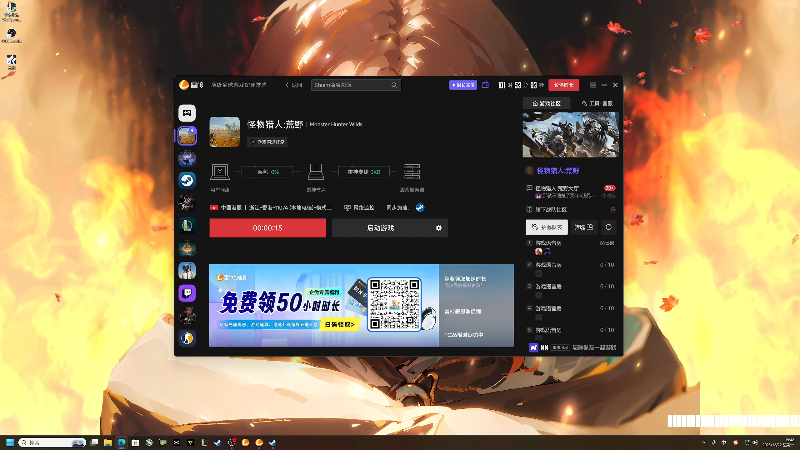The height and width of the screenshot is (450, 800).
Task: Open 网络监控 network monitor
Action: coord(359,208)
